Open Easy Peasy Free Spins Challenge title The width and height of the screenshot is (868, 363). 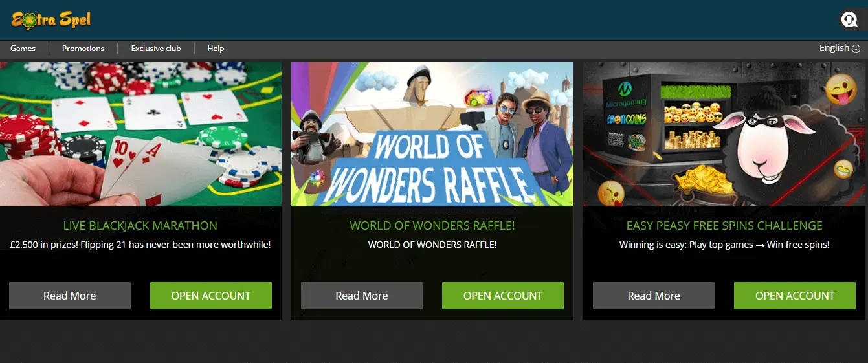tap(724, 226)
